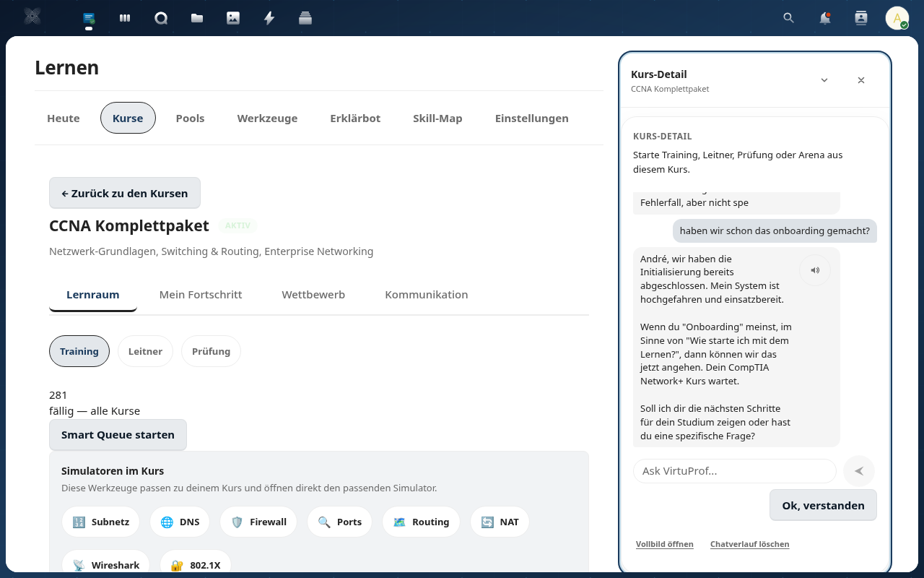Switch to the Wettbewerb tab

pyautogui.click(x=313, y=294)
